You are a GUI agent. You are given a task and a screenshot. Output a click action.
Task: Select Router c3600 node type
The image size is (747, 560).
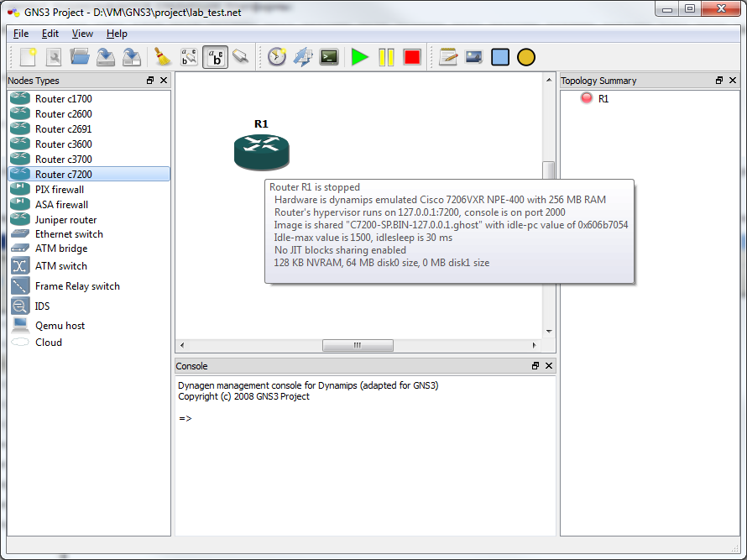[x=89, y=144]
